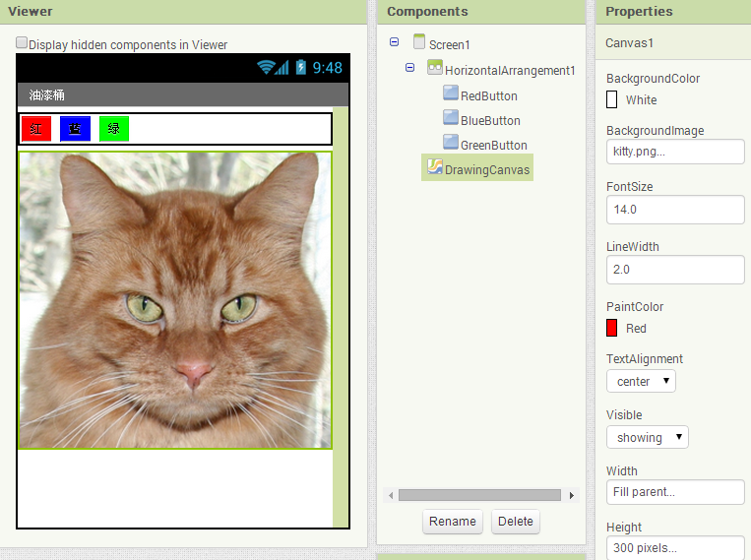Open the TextAlignment dropdown
This screenshot has height=560, width=751.
coord(641,381)
